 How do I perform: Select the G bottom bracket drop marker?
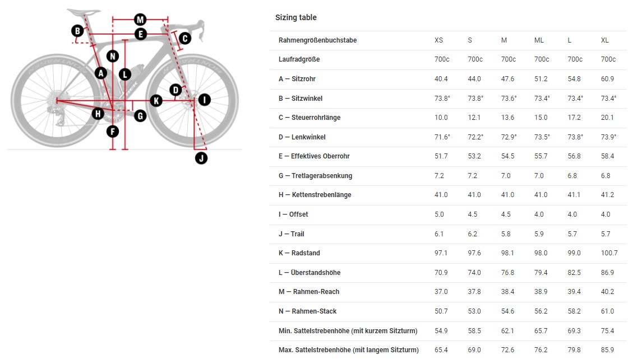tap(140, 116)
